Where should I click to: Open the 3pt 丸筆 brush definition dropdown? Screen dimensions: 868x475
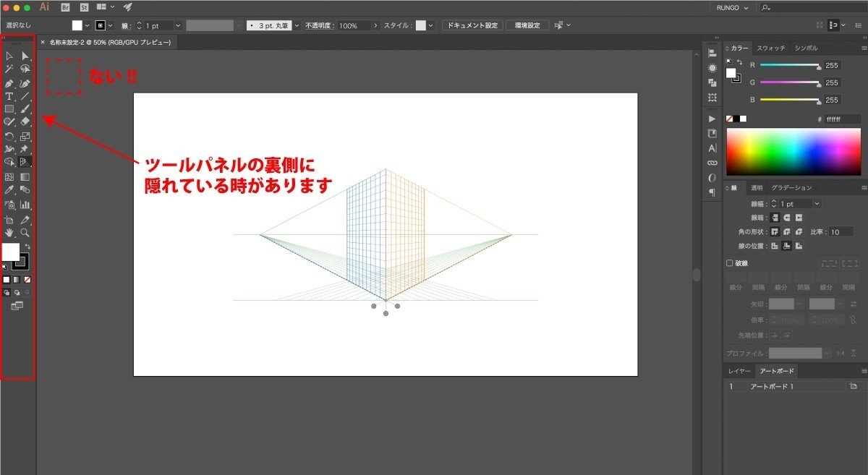295,25
